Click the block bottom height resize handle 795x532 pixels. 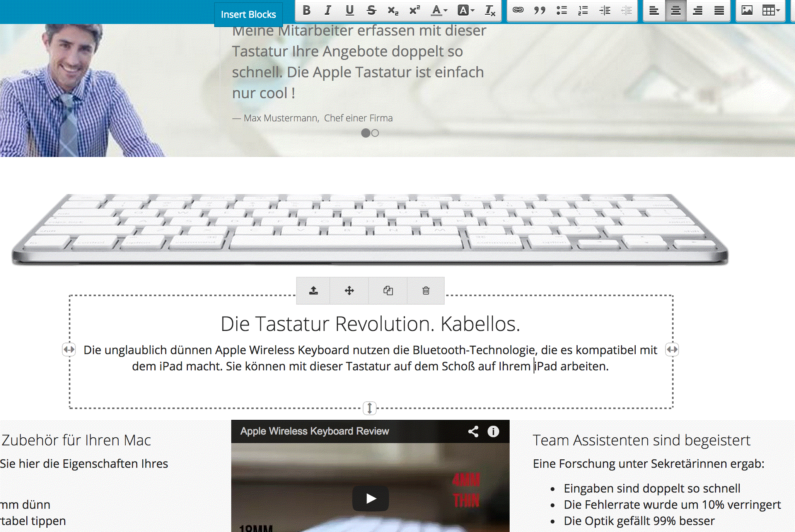pos(370,408)
